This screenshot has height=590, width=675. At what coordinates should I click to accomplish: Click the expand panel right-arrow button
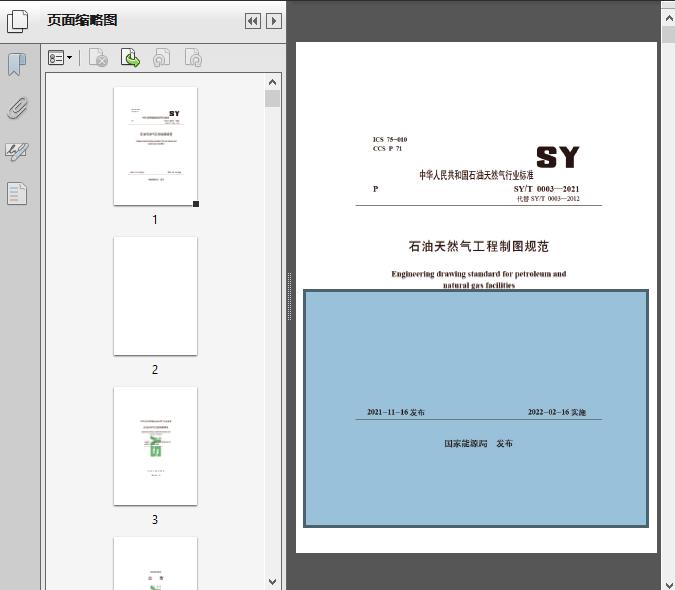274,21
